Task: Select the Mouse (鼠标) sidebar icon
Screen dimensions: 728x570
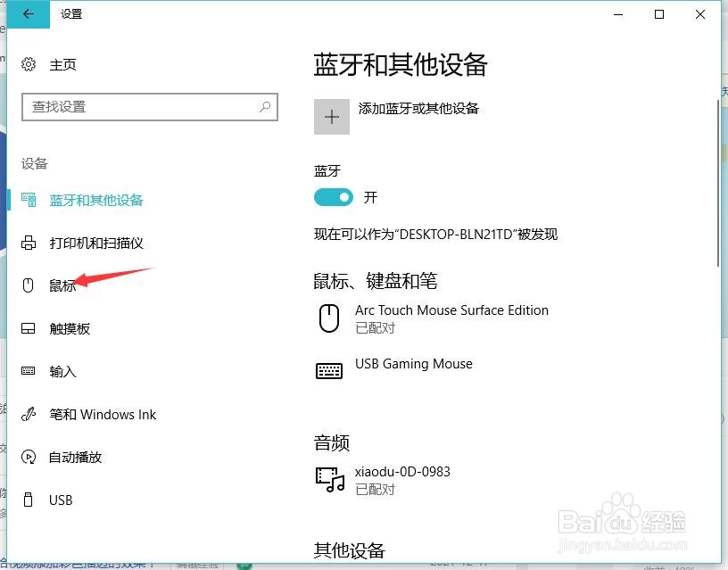Action: pos(27,285)
